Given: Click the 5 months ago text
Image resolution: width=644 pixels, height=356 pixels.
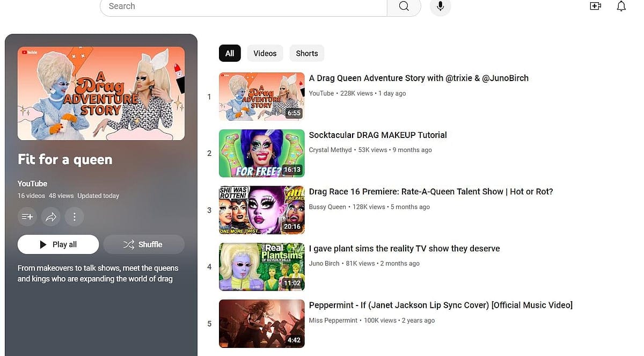Looking at the screenshot, I should (x=410, y=207).
